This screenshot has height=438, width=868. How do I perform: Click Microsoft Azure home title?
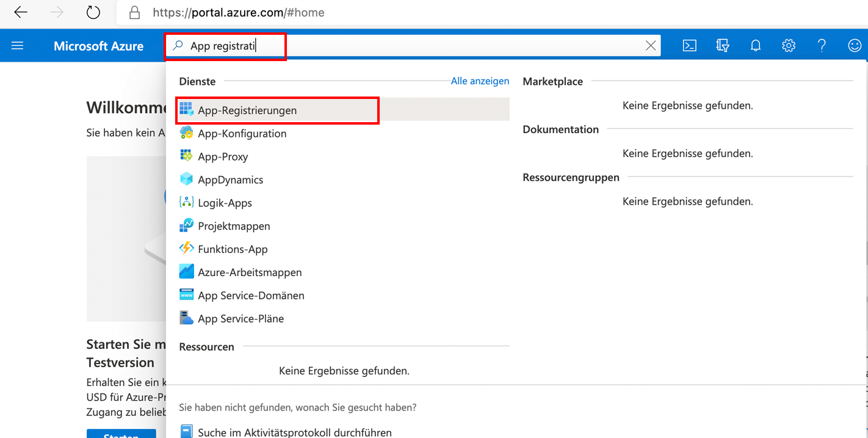click(98, 46)
